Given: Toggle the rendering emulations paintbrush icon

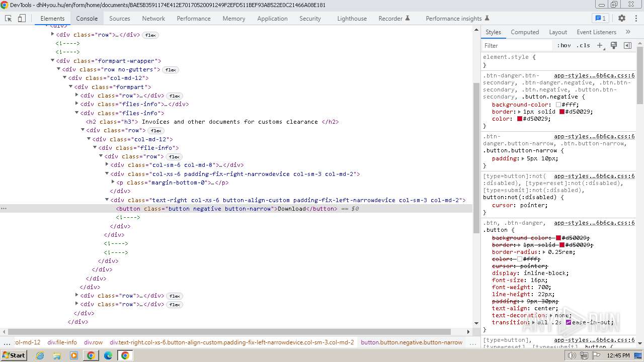Looking at the screenshot, I should coord(614,45).
